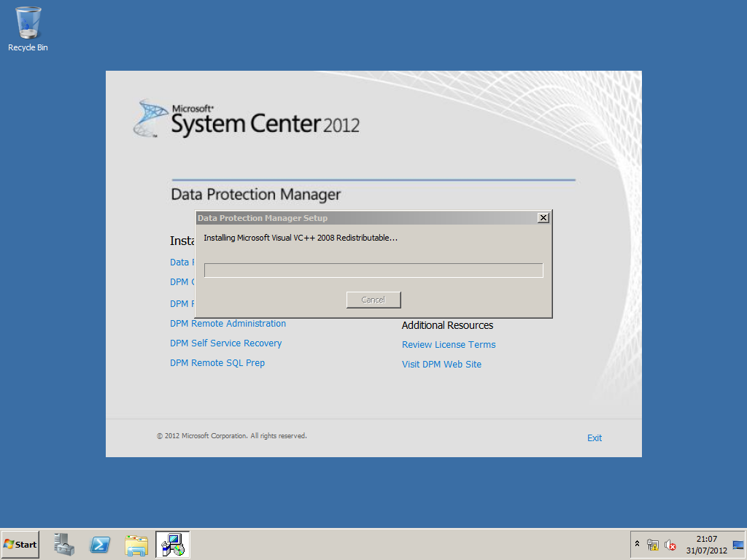747x560 pixels.
Task: Click the Show Desktop tray icon
Action: pos(738,545)
